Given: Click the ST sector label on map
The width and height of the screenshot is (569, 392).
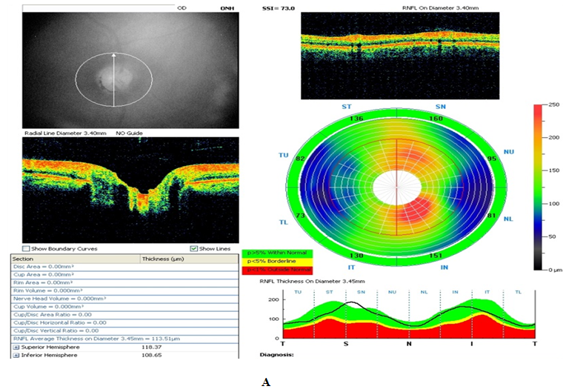Looking at the screenshot, I should (346, 107).
